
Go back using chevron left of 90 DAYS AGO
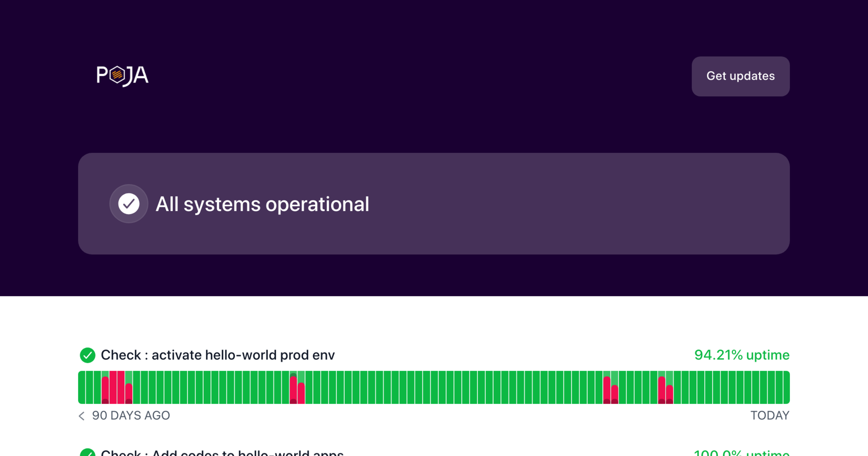point(82,416)
